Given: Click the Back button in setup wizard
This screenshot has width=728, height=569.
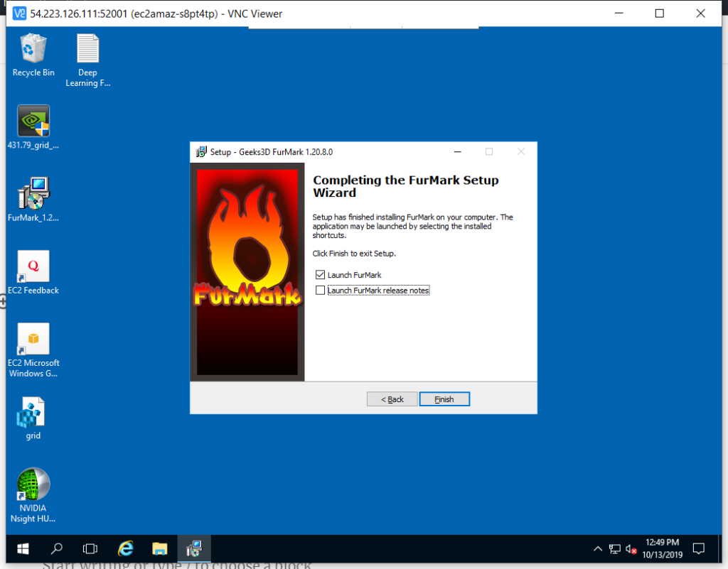Looking at the screenshot, I should click(392, 399).
